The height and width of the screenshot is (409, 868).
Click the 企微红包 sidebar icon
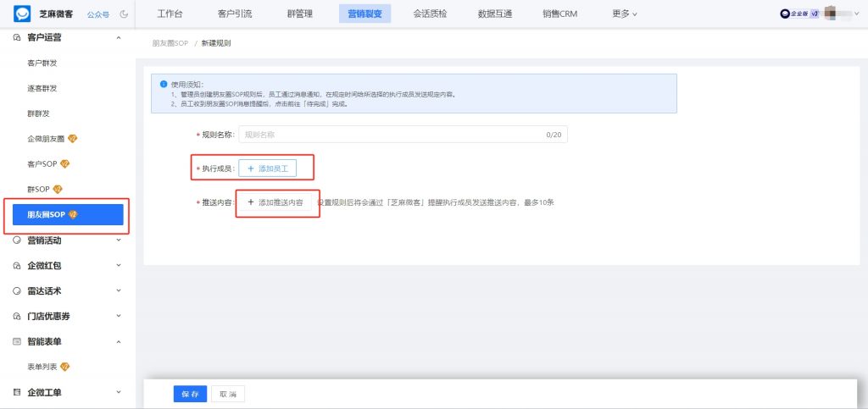click(17, 266)
